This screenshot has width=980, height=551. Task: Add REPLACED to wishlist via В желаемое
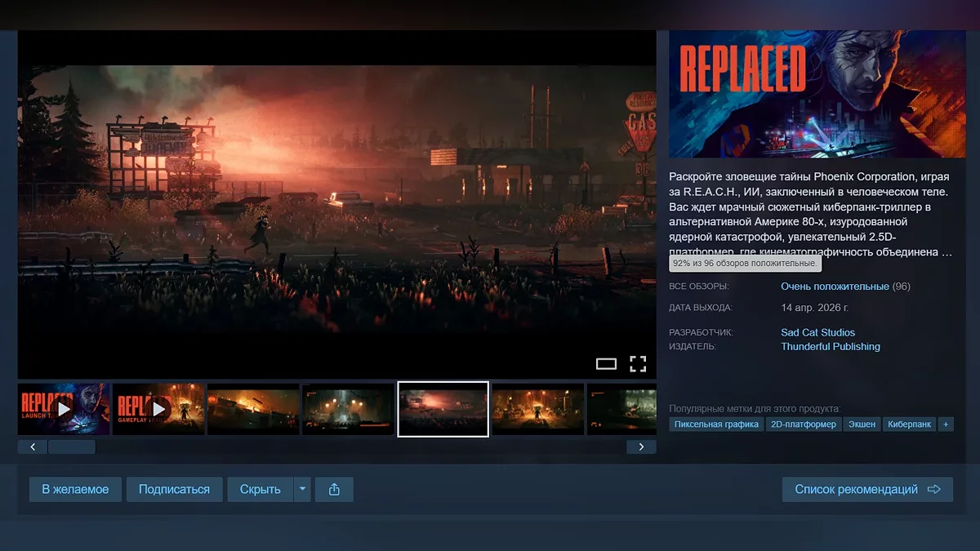[x=74, y=489]
